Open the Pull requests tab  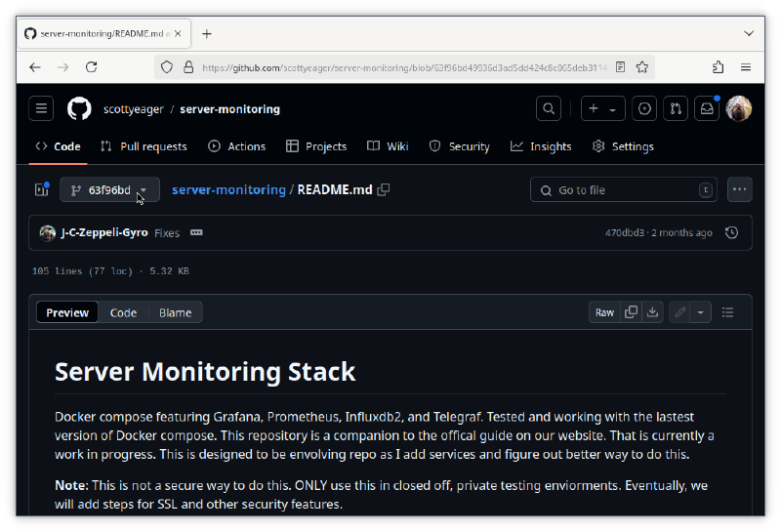pos(144,146)
